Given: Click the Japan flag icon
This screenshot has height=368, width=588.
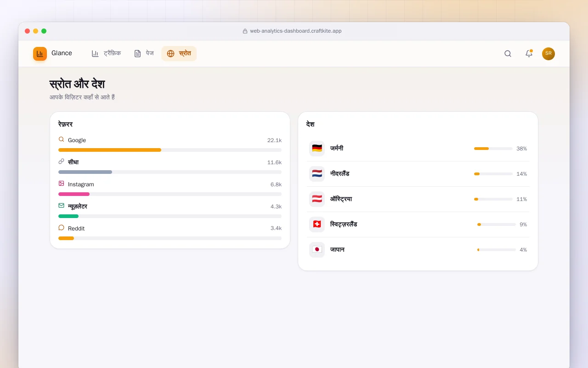Looking at the screenshot, I should pos(317,250).
